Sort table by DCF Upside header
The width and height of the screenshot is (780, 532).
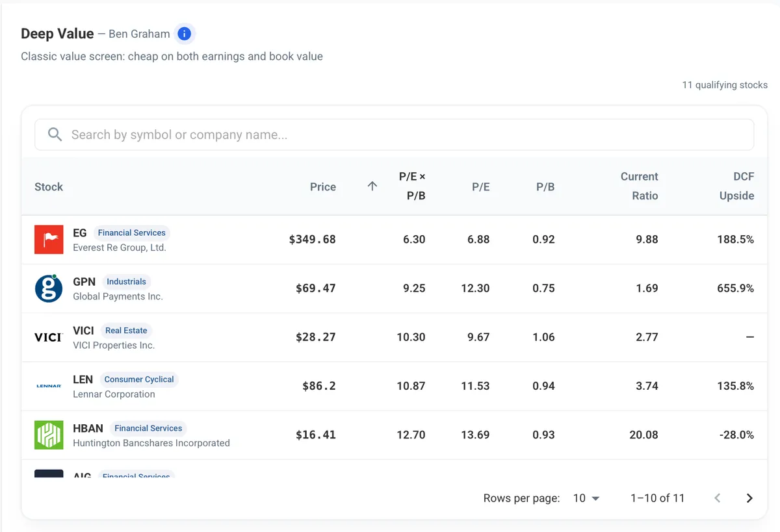[x=736, y=186]
